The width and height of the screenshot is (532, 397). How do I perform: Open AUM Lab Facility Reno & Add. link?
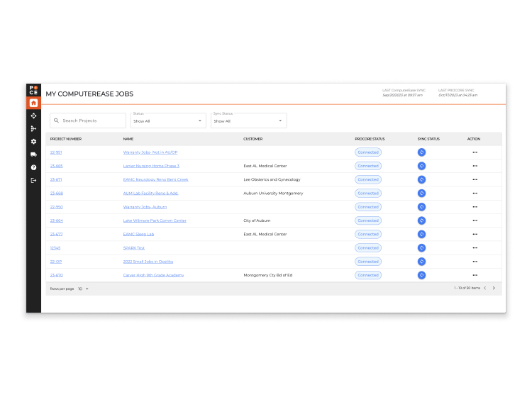(150, 194)
